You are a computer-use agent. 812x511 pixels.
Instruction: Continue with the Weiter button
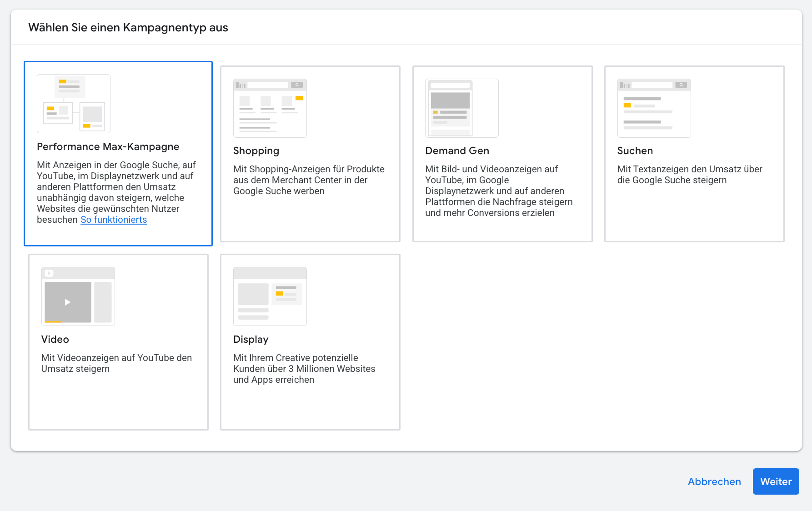776,481
